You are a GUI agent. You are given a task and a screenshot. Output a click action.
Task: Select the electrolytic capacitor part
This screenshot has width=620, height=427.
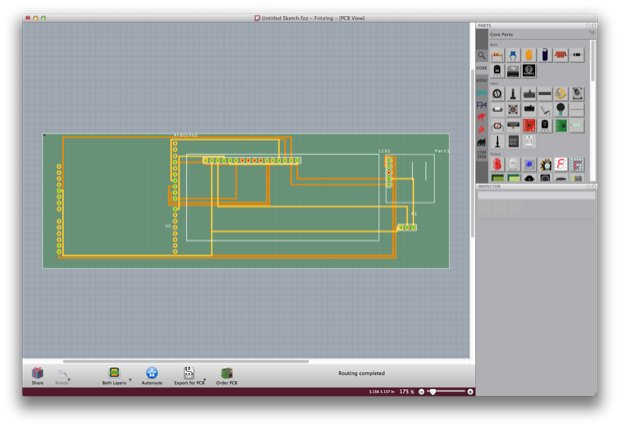(x=545, y=55)
